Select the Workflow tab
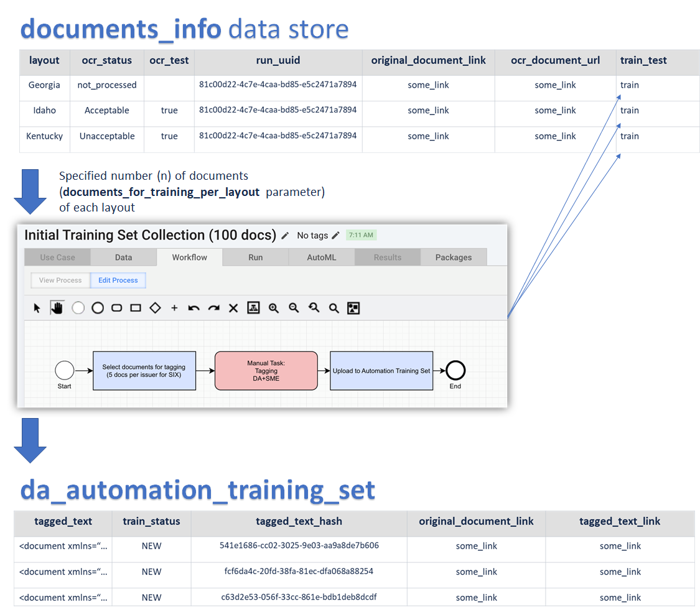Image resolution: width=700 pixels, height=609 pixels. click(x=190, y=258)
